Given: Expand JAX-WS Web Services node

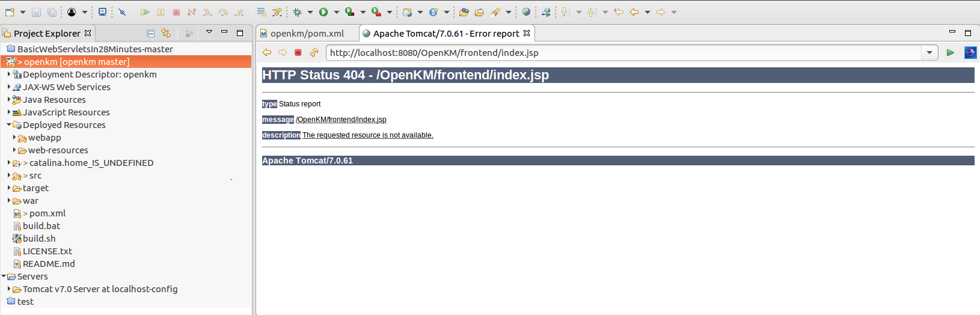Looking at the screenshot, I should (x=9, y=87).
